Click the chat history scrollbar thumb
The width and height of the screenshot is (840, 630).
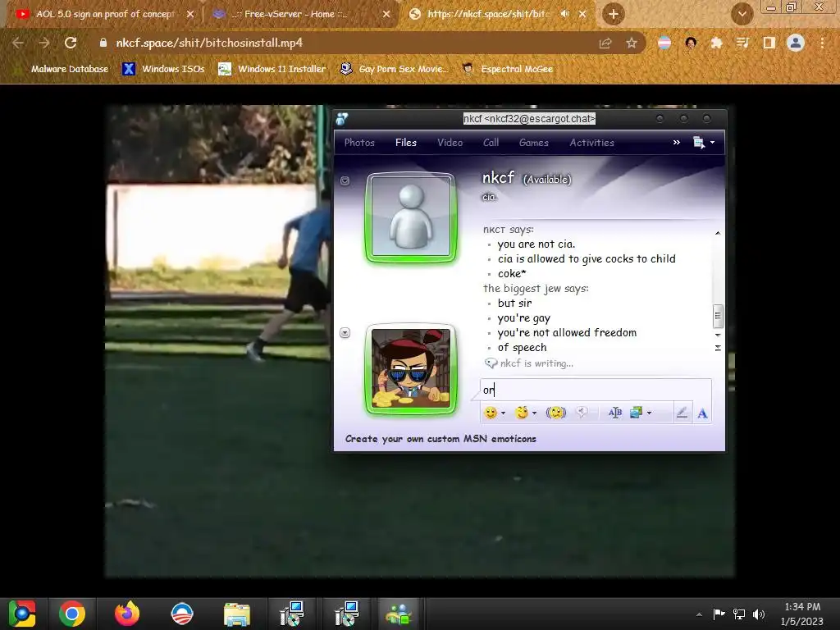click(718, 316)
